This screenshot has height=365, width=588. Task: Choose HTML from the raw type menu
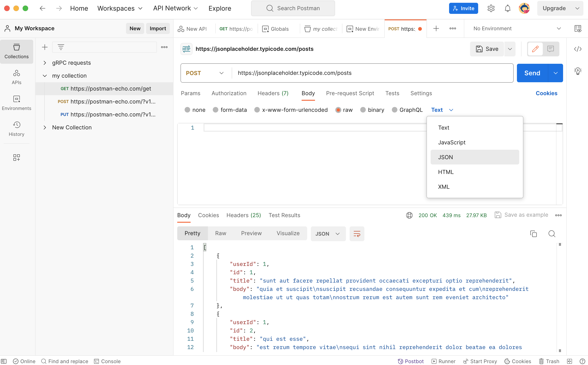tap(474, 172)
